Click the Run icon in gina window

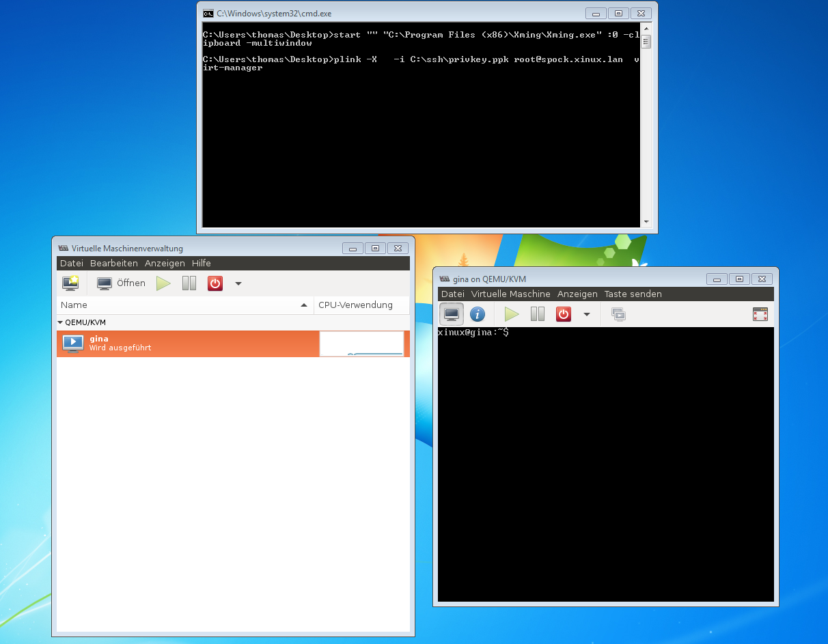[x=512, y=314]
